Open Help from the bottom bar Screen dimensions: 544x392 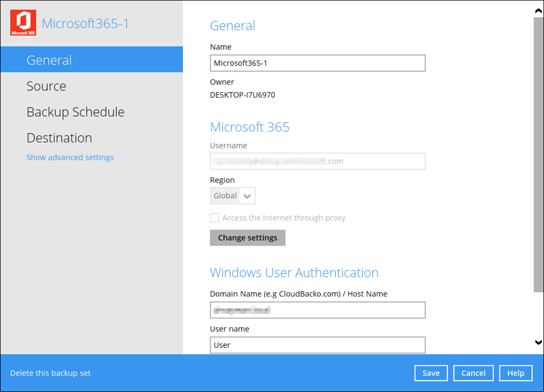pos(516,373)
